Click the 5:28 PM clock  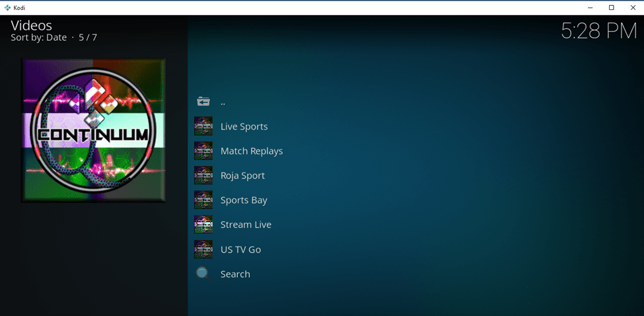(x=599, y=31)
